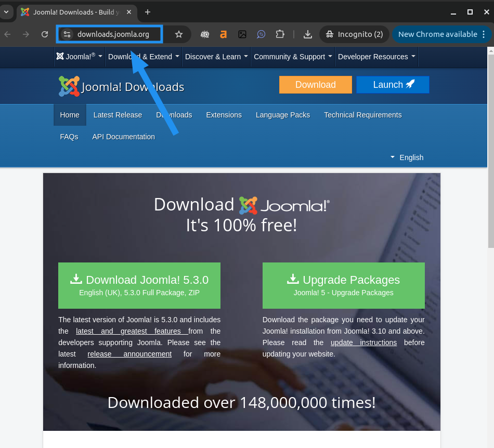
Task: Click Download Joomla! 5.3.0 green button
Action: (139, 285)
